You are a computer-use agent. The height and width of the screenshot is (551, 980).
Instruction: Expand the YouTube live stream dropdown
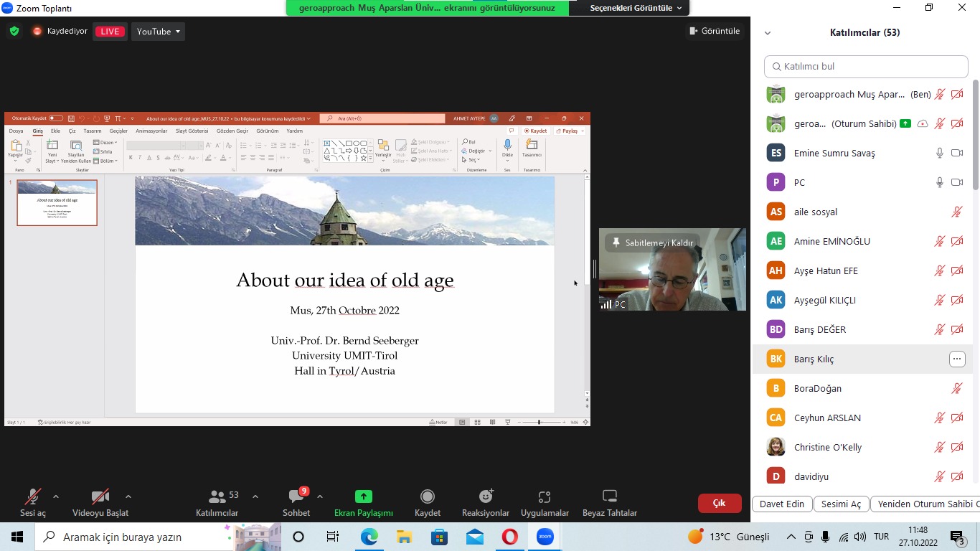click(x=159, y=32)
